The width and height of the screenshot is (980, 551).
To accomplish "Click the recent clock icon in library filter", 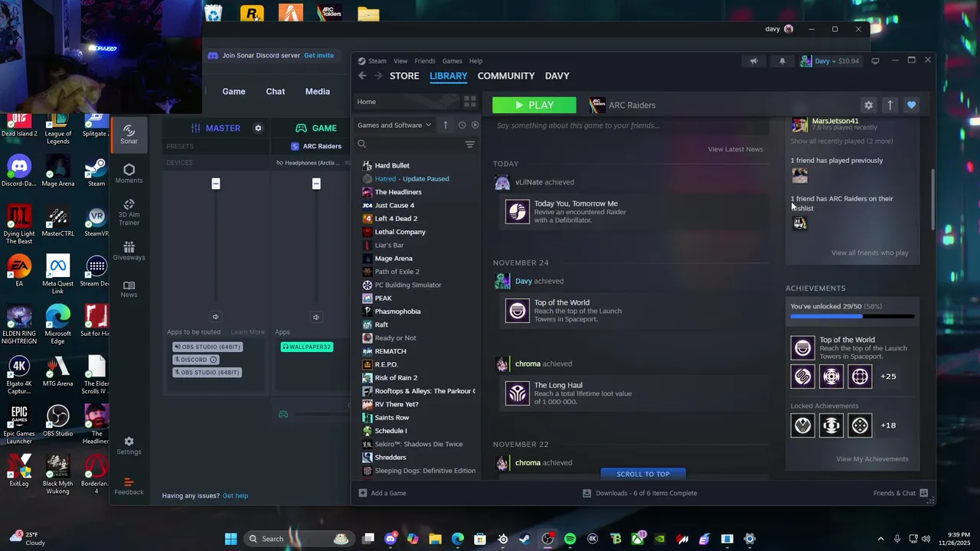I will pos(462,125).
